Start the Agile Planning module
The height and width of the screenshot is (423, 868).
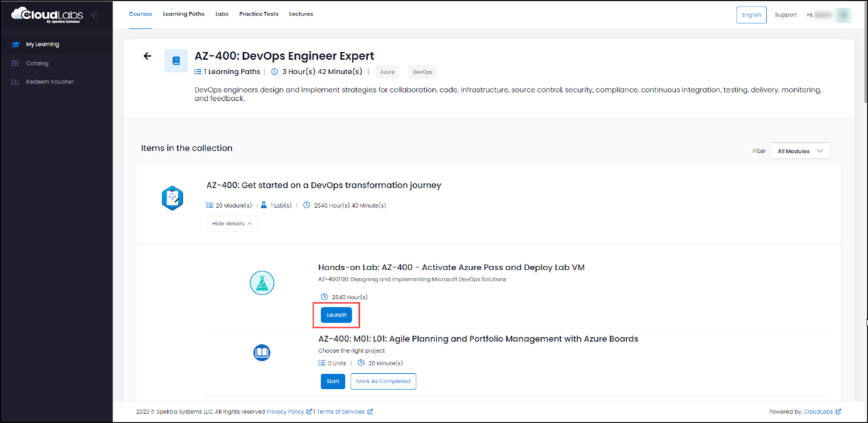333,381
